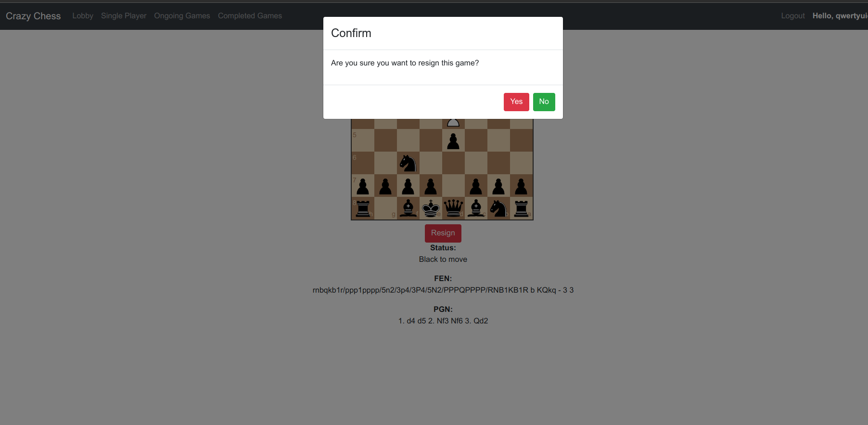The image size is (868, 425).
Task: View the Completed Games page
Action: [x=250, y=16]
